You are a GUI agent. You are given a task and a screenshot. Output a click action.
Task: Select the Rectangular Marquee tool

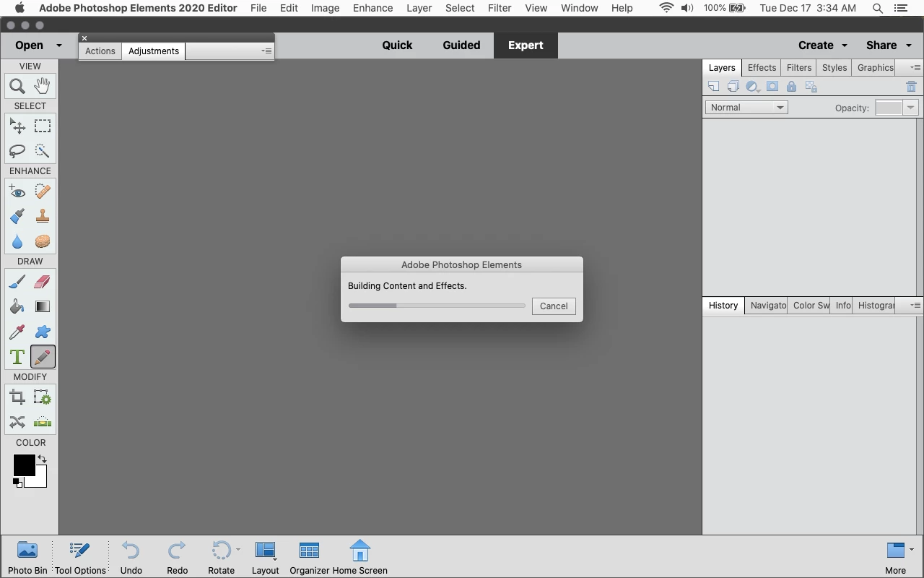43,126
